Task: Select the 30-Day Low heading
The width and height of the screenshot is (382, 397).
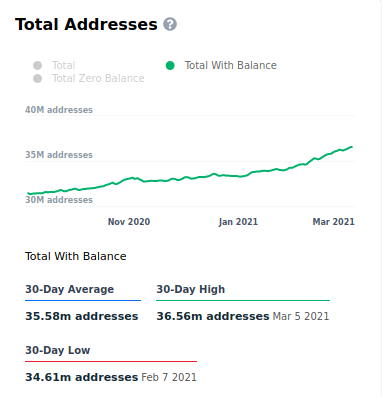Action: tap(58, 350)
